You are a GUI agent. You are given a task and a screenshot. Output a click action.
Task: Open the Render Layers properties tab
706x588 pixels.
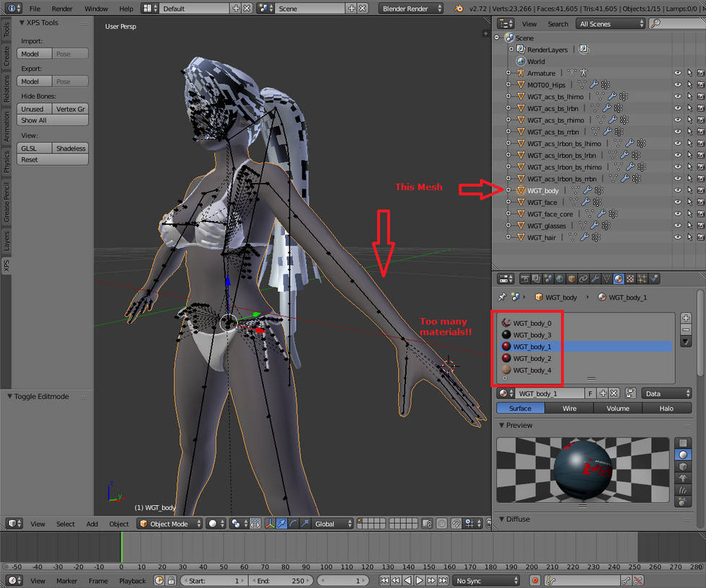point(537,279)
